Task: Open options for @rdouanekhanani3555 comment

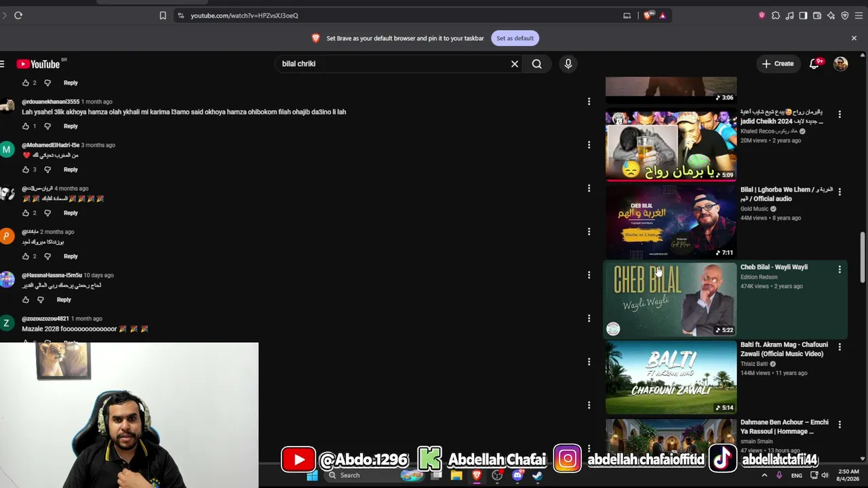Action: tap(589, 102)
